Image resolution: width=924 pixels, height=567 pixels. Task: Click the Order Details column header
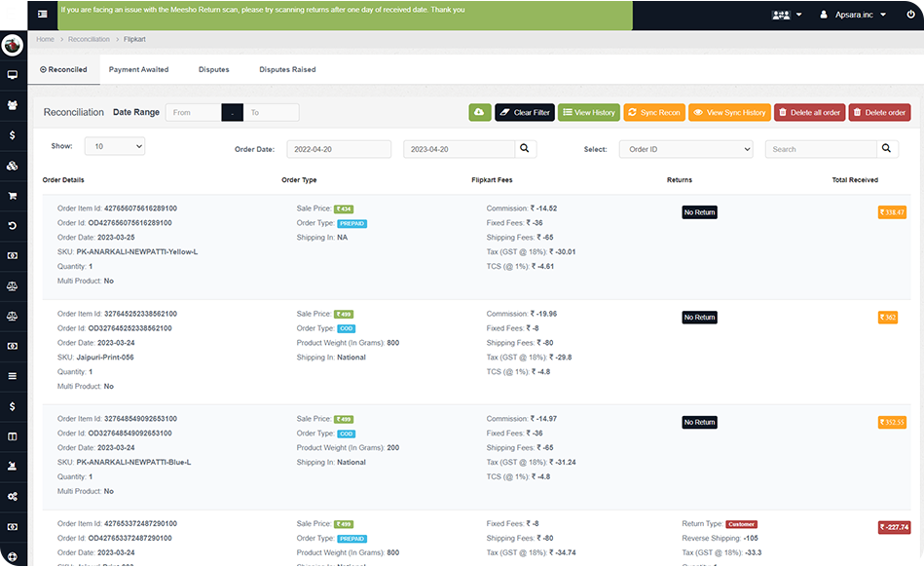(x=63, y=180)
